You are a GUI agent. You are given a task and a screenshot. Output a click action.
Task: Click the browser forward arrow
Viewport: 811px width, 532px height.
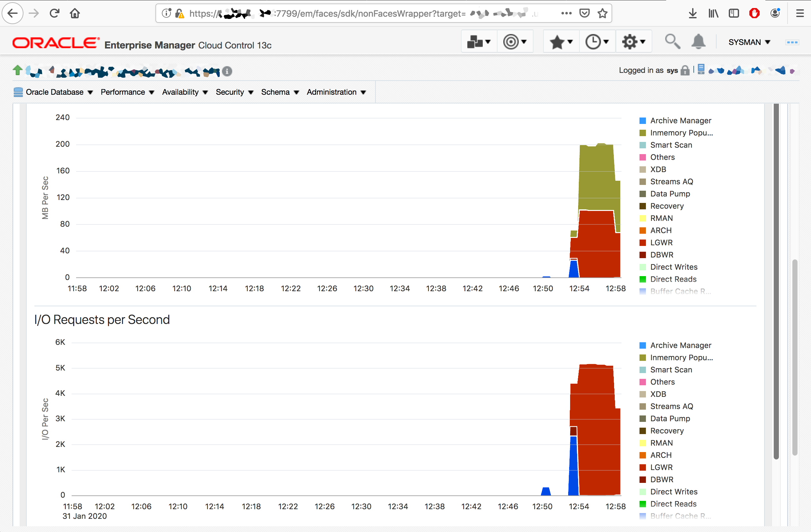click(34, 13)
